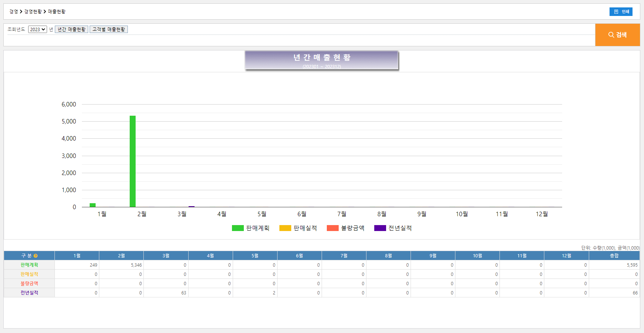Click the small green bar for 1월

(x=93, y=205)
